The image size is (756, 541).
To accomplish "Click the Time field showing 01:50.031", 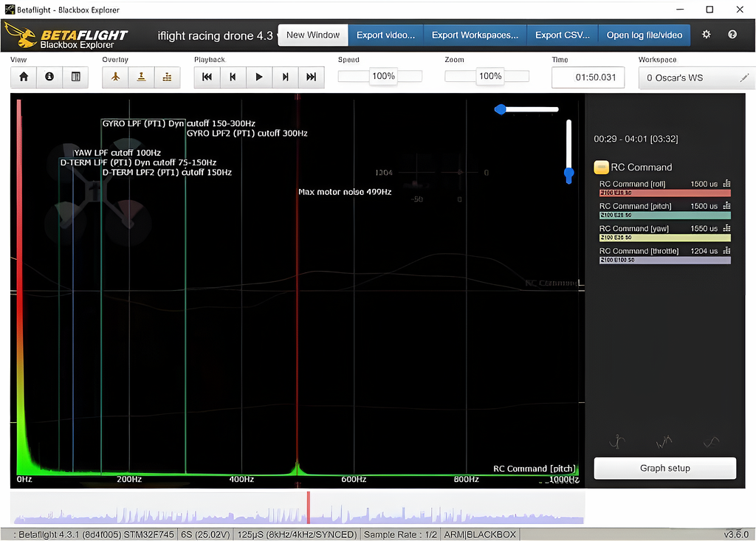I will tap(588, 77).
